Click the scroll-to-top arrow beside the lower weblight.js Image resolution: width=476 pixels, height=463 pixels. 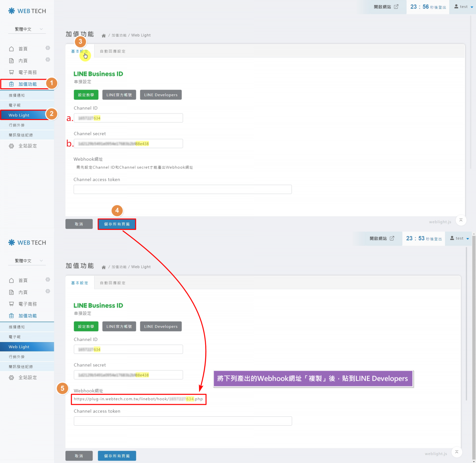pos(456,452)
